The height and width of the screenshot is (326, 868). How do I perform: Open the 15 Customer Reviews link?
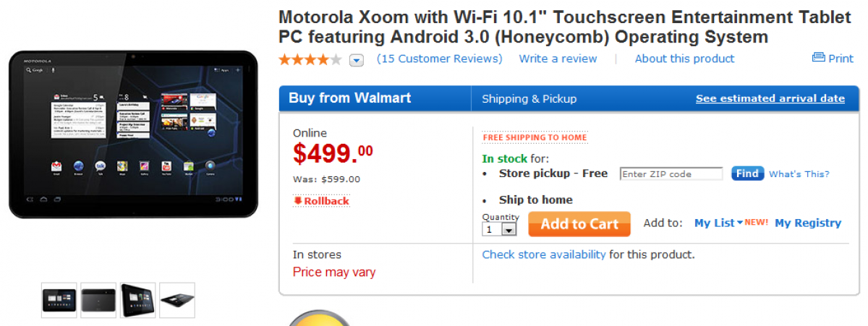440,59
